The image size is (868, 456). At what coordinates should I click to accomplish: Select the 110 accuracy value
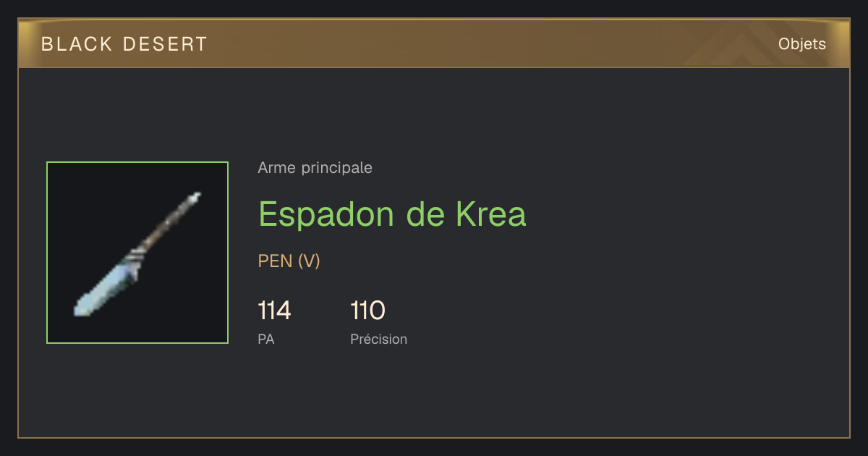tap(367, 311)
